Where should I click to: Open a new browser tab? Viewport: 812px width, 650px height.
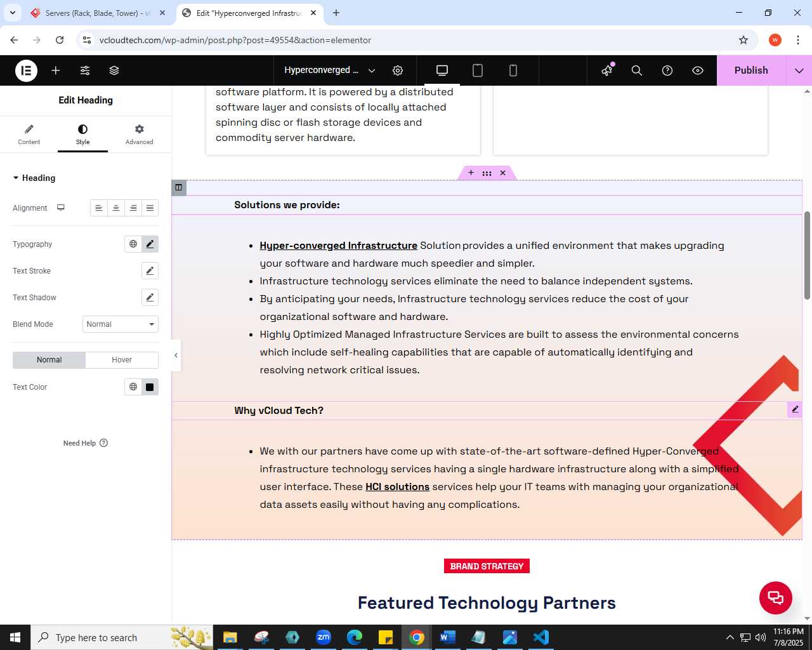(336, 13)
